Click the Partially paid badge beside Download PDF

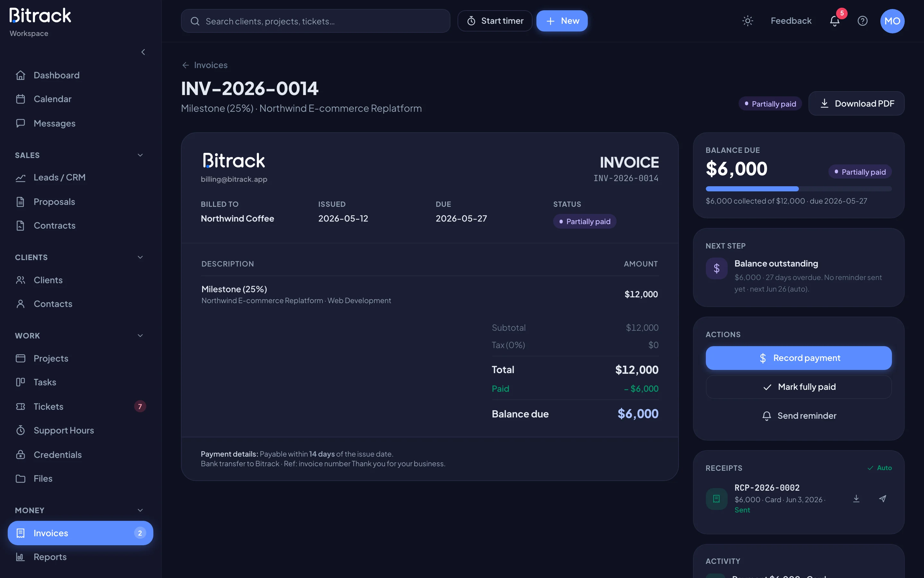coord(770,104)
